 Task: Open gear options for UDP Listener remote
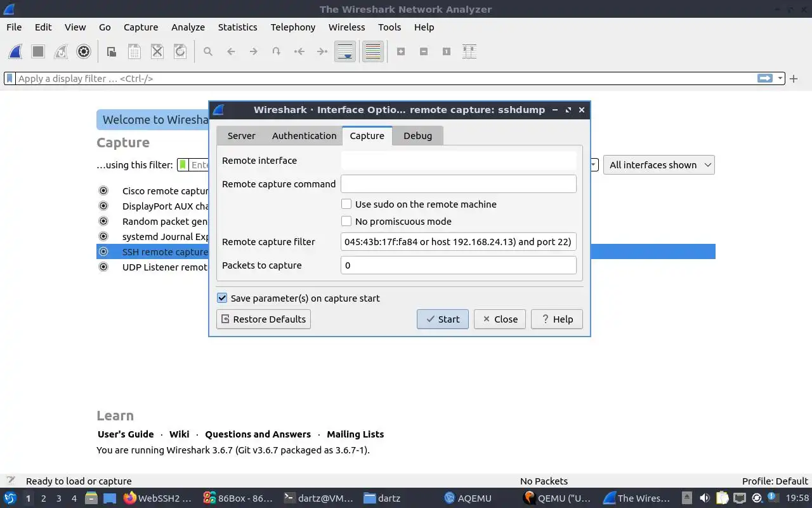coord(103,267)
